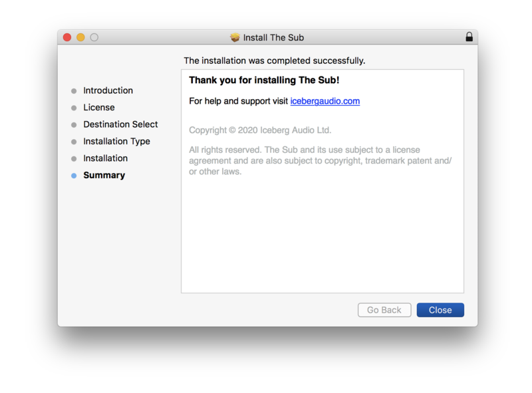Click the package box icon in title
This screenshot has height=393, width=532.
(235, 37)
